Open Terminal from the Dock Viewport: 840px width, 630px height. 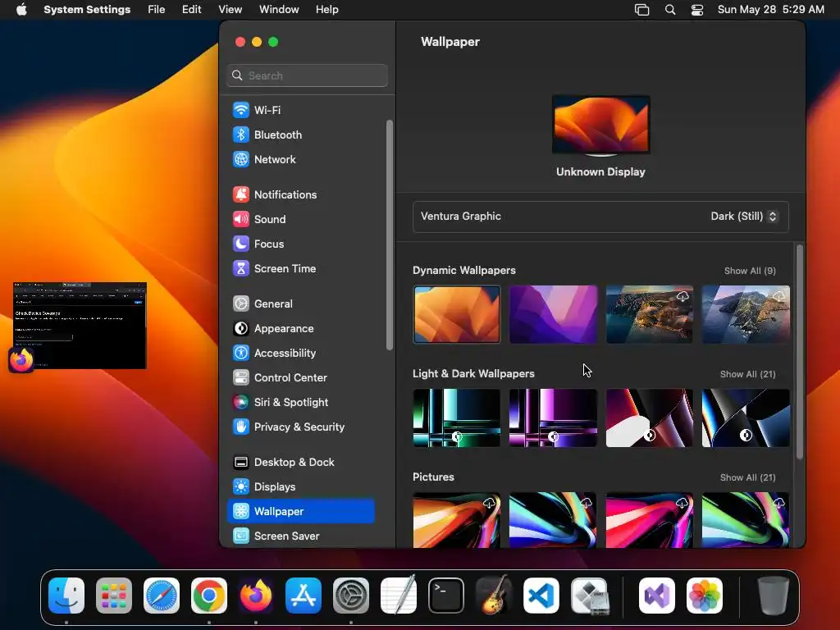tap(445, 596)
